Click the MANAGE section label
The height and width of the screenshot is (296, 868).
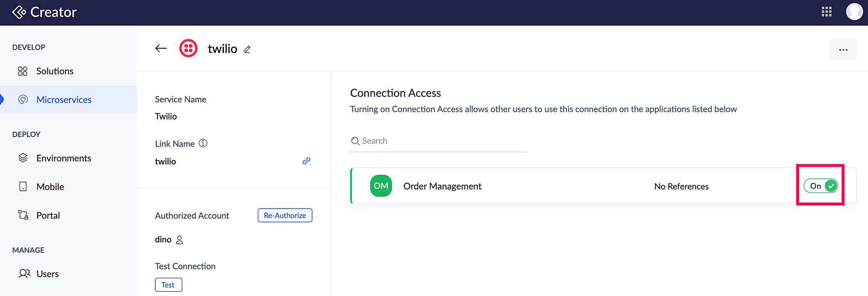coord(28,250)
